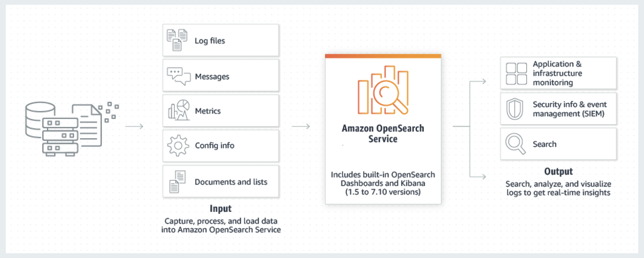Click the Metrics chart icon
Image resolution: width=644 pixels, height=258 pixels.
[179, 110]
